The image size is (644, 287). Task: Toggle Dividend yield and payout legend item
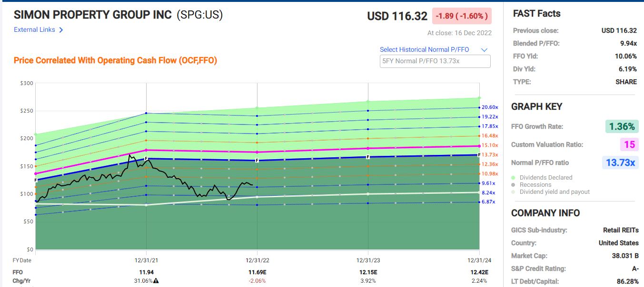[551, 192]
